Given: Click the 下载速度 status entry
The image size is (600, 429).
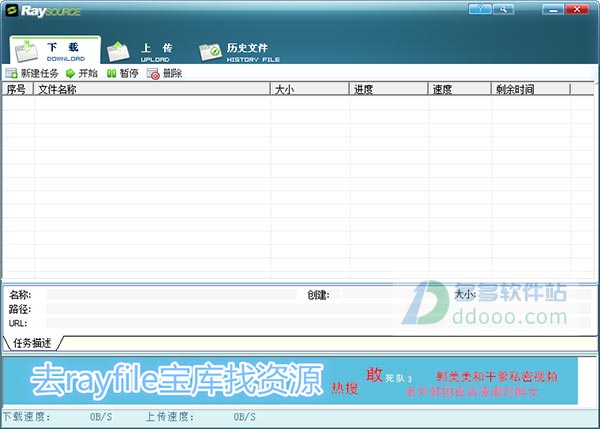Looking at the screenshot, I should (58, 416).
